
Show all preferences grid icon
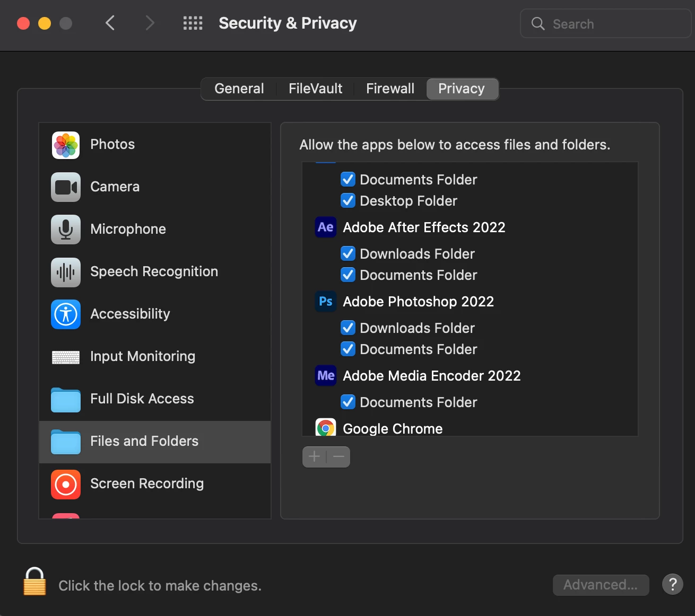click(x=193, y=23)
